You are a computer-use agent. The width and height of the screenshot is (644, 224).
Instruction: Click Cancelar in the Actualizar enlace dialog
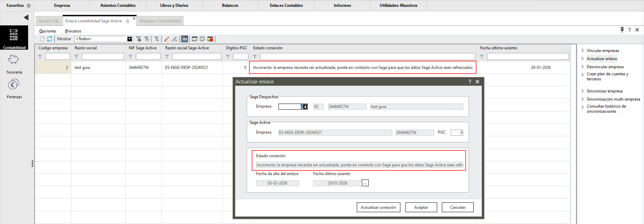457,207
